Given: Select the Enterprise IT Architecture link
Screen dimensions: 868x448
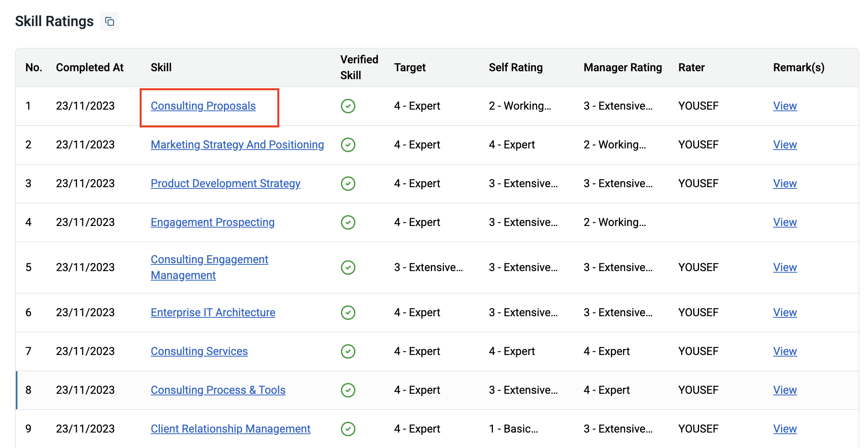Looking at the screenshot, I should pyautogui.click(x=212, y=313).
